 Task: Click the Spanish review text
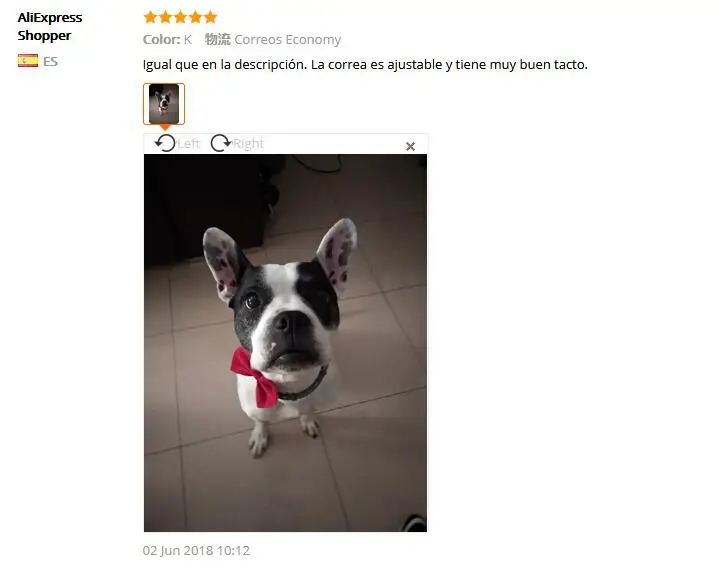365,65
